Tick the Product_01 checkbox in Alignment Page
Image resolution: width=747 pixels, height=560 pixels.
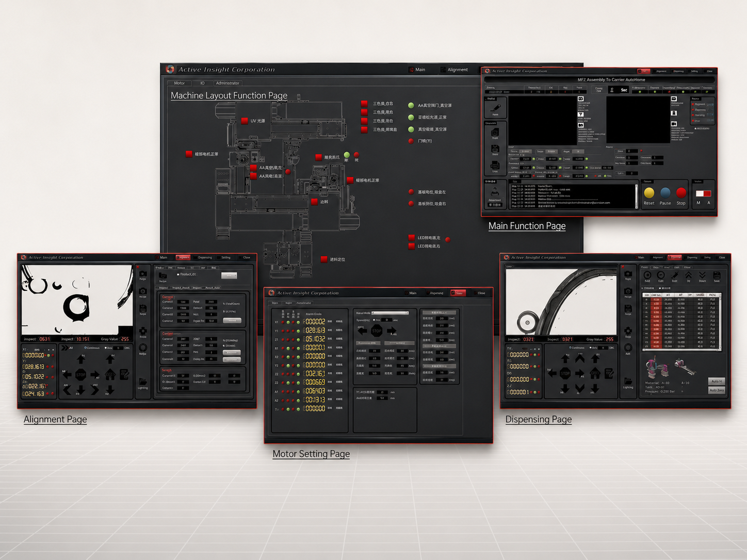click(x=178, y=274)
